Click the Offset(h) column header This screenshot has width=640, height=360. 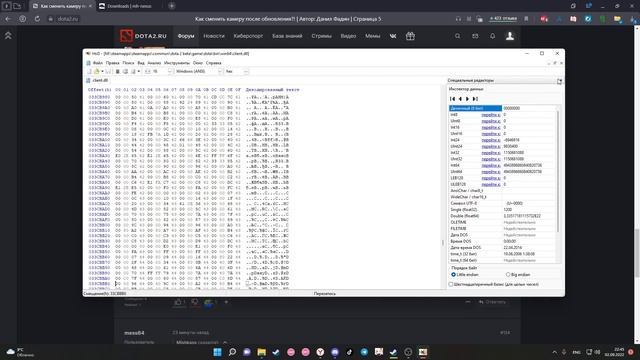[99, 89]
